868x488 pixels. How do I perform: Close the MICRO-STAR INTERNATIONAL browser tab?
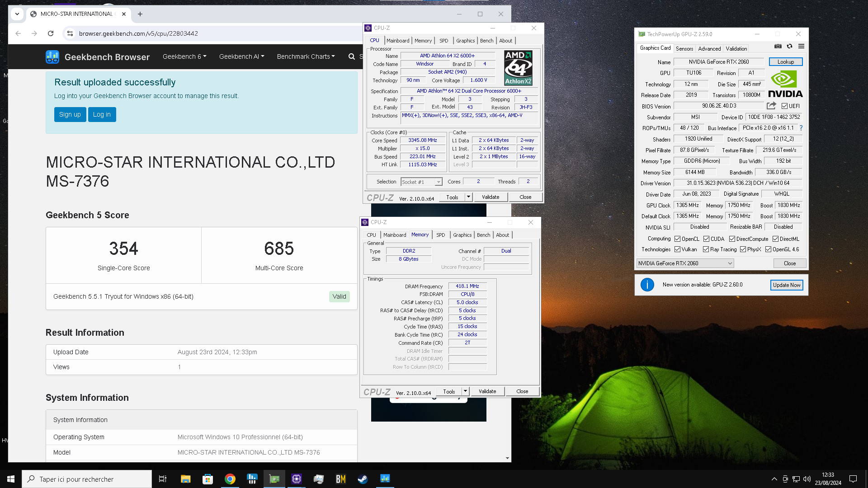pos(124,14)
